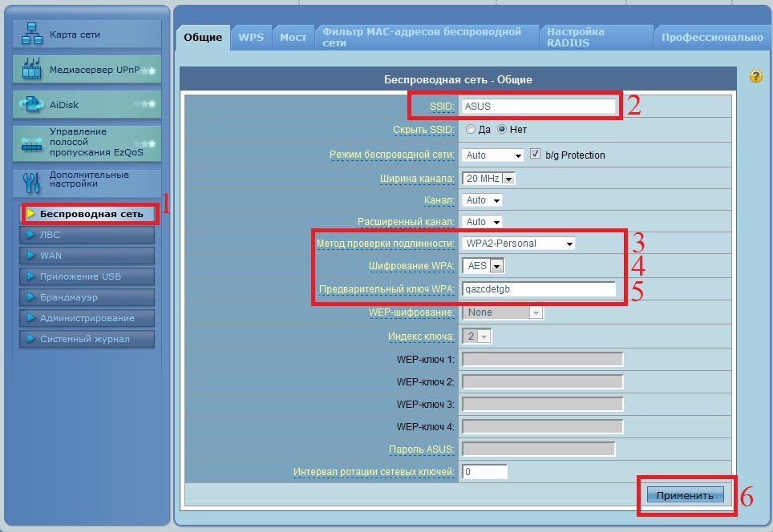Viewport: 773px width, 532px height.
Task: Select 'Да' to hide the SSID
Action: pyautogui.click(x=471, y=129)
